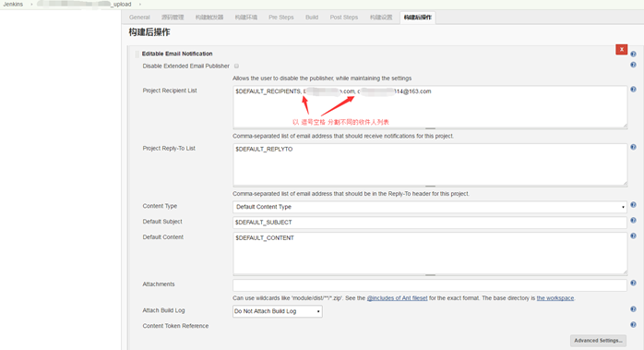The image size is (644, 350).
Task: Open help for Attach Build Log
Action: click(x=633, y=309)
